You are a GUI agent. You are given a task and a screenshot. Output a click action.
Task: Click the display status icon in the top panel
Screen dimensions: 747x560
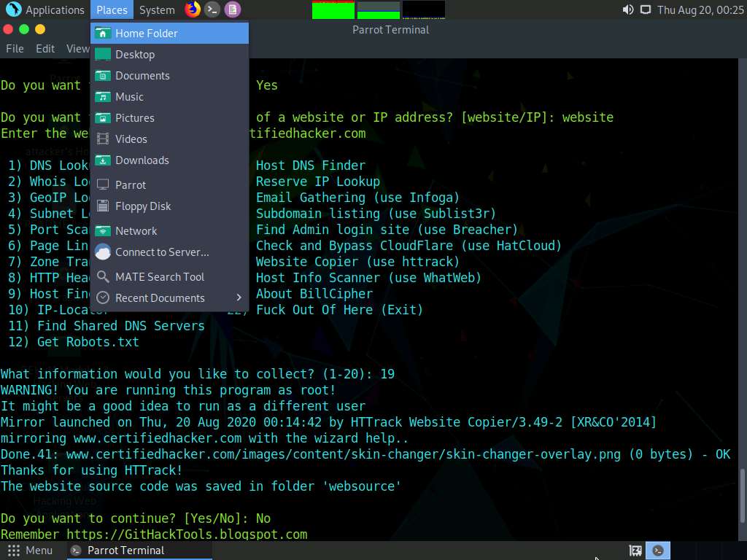(x=645, y=9)
